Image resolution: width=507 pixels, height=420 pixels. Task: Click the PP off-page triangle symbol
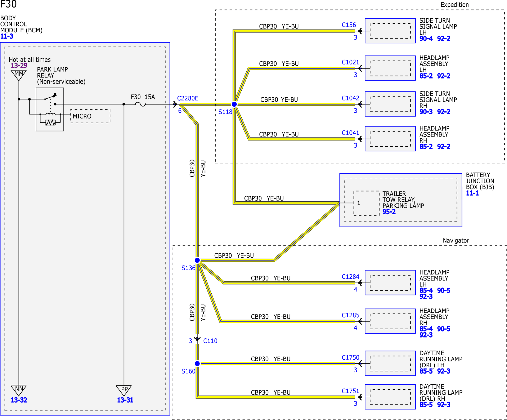(x=124, y=390)
